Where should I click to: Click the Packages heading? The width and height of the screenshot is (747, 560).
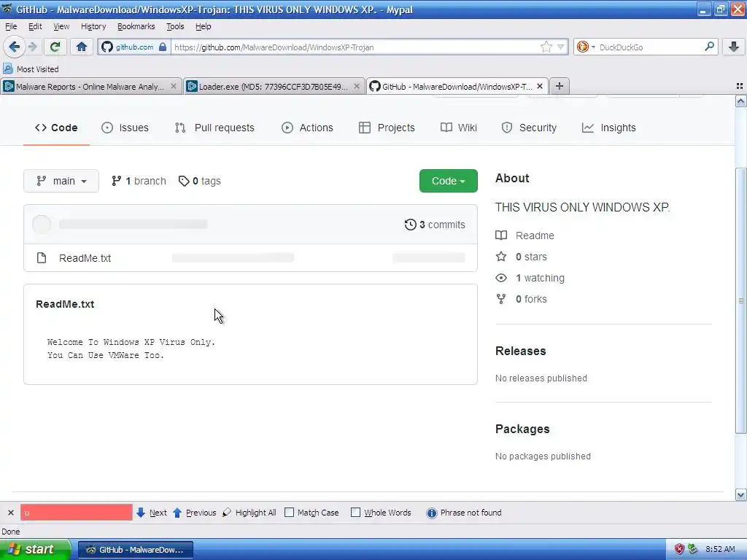522,429
